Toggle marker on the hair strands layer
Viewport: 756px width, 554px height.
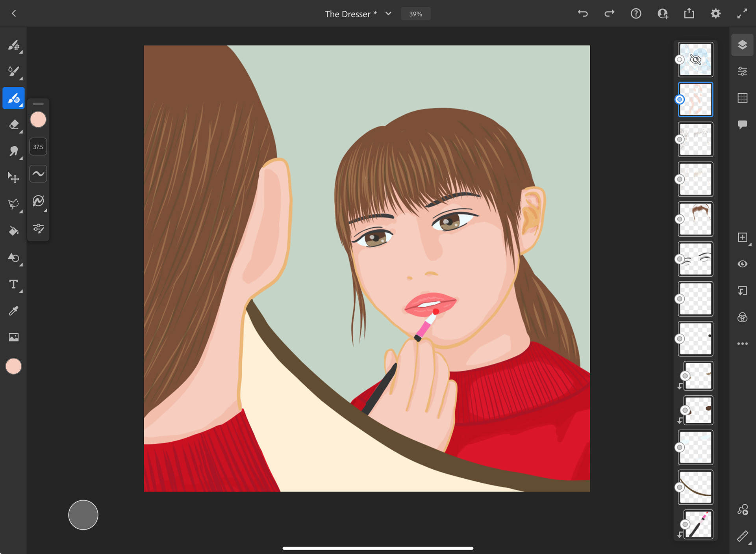pos(680,139)
